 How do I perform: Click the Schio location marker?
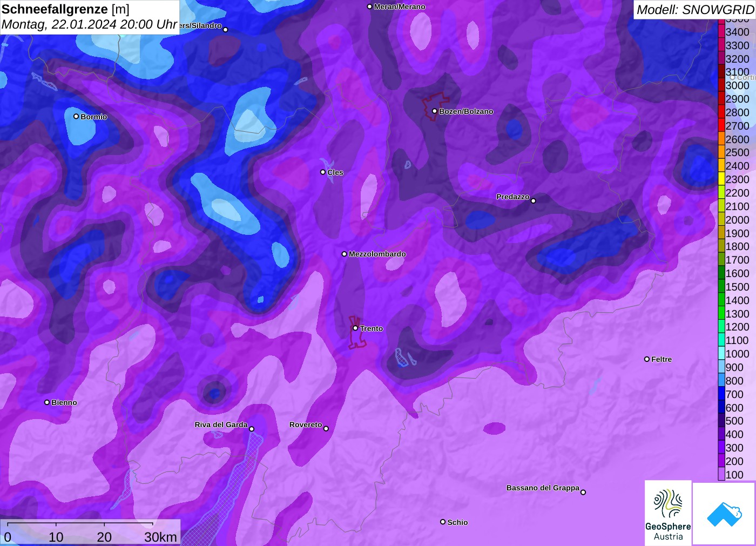(443, 522)
